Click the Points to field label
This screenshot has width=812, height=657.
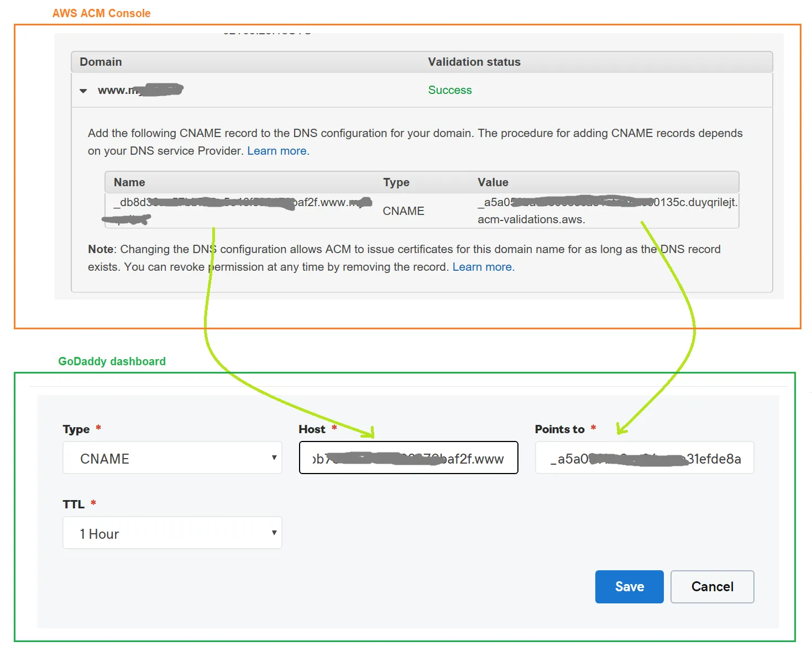tap(559, 429)
